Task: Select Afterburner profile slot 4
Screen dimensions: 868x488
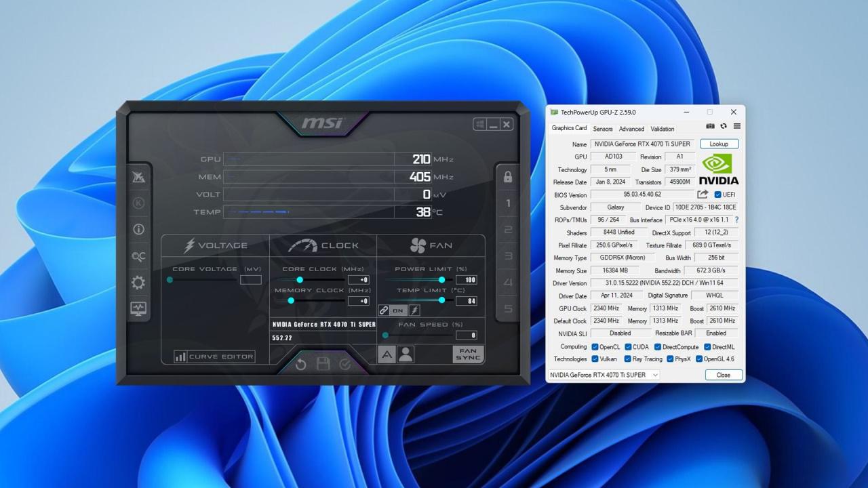Action: [508, 283]
